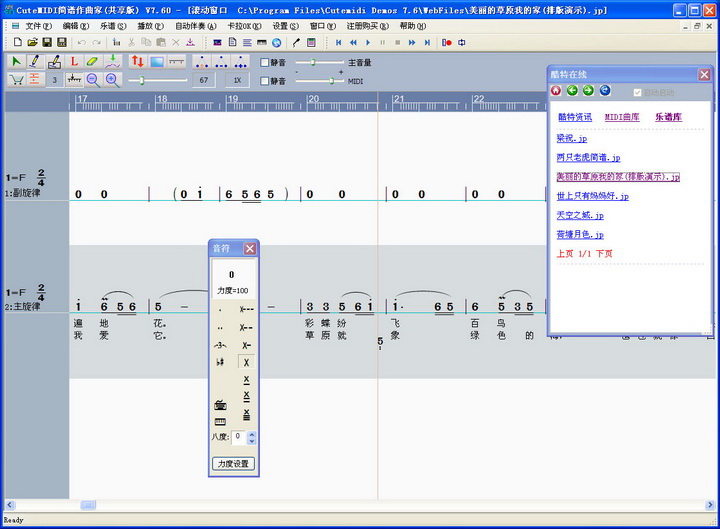This screenshot has height=529, width=720.
Task: Click the piano keyboard icon in 音符 panel
Action: click(220, 421)
